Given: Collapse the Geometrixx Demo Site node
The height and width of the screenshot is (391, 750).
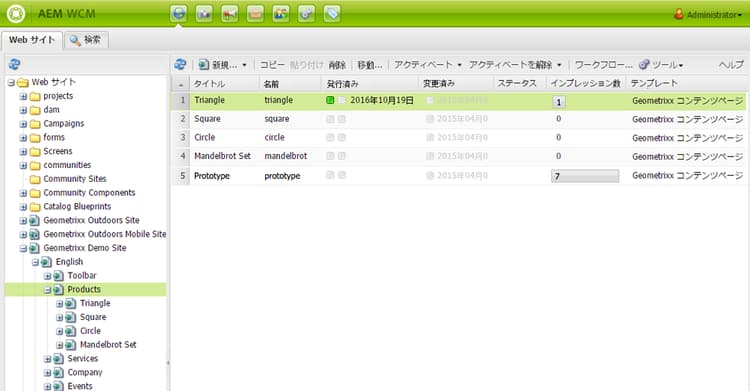Looking at the screenshot, I should click(23, 248).
